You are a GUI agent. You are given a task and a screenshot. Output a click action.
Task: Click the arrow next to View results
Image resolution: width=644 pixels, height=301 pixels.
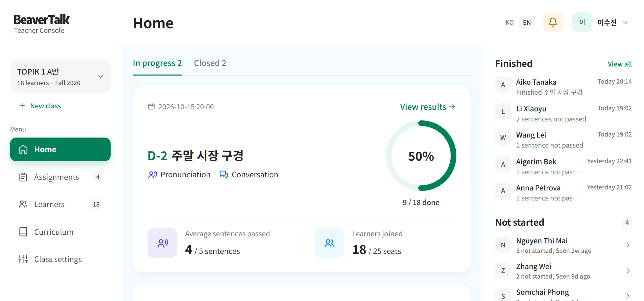[452, 107]
